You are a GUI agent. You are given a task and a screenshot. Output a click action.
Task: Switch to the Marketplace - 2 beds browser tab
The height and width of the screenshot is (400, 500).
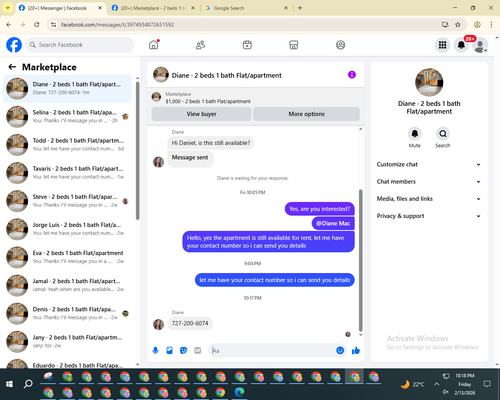153,8
